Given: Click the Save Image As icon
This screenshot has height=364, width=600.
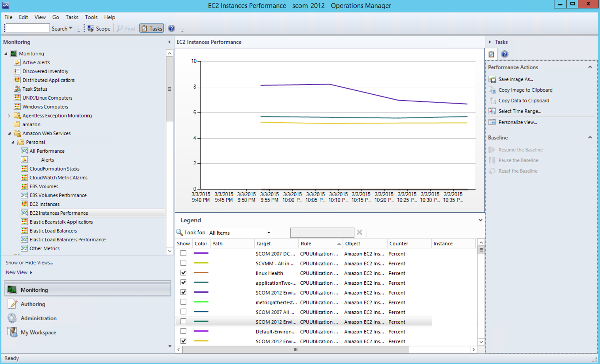Looking at the screenshot, I should (x=492, y=79).
